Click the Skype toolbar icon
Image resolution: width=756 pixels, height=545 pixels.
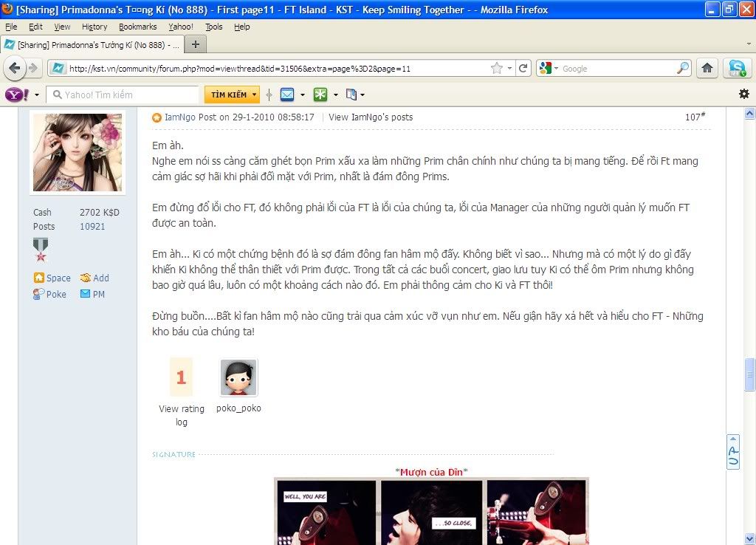coord(738,68)
